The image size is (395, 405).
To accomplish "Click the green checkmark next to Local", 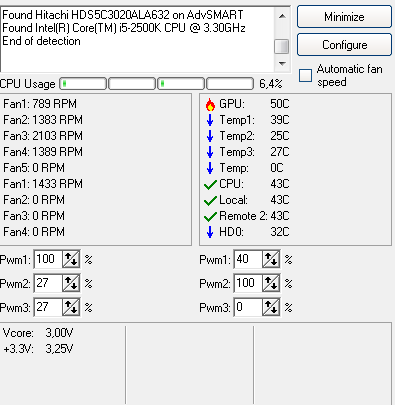I will (x=210, y=200).
